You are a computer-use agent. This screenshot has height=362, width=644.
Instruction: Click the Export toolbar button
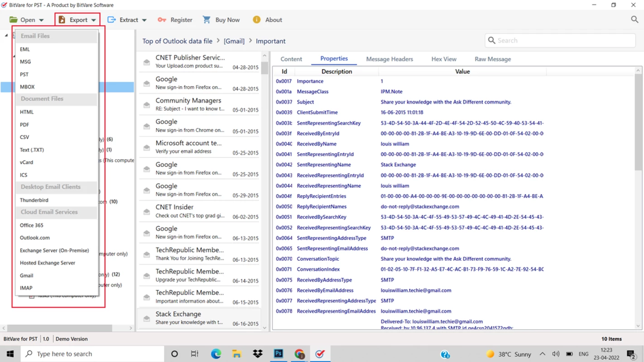click(x=77, y=20)
